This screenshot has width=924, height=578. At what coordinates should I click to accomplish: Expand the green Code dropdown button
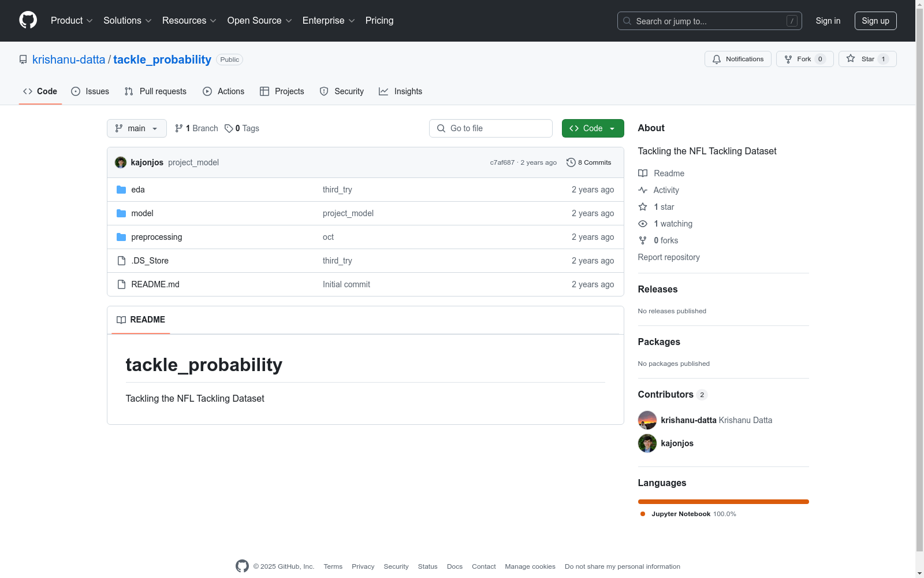pos(593,128)
